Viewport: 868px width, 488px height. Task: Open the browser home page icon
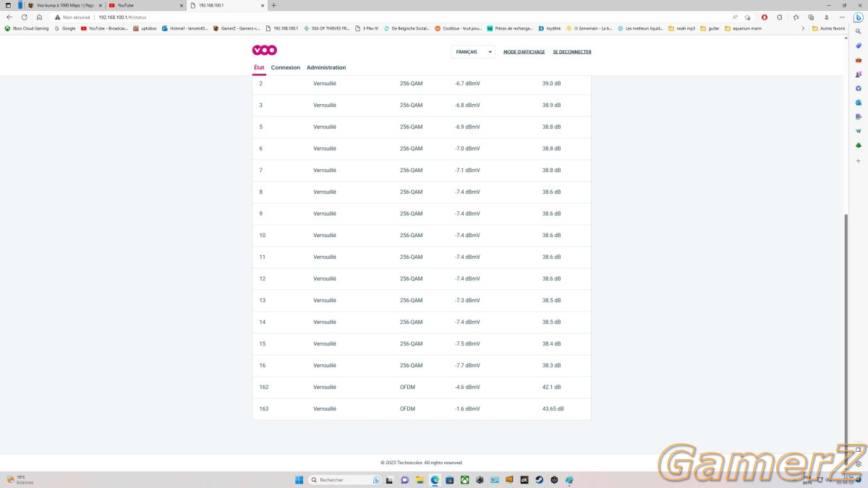tap(39, 17)
